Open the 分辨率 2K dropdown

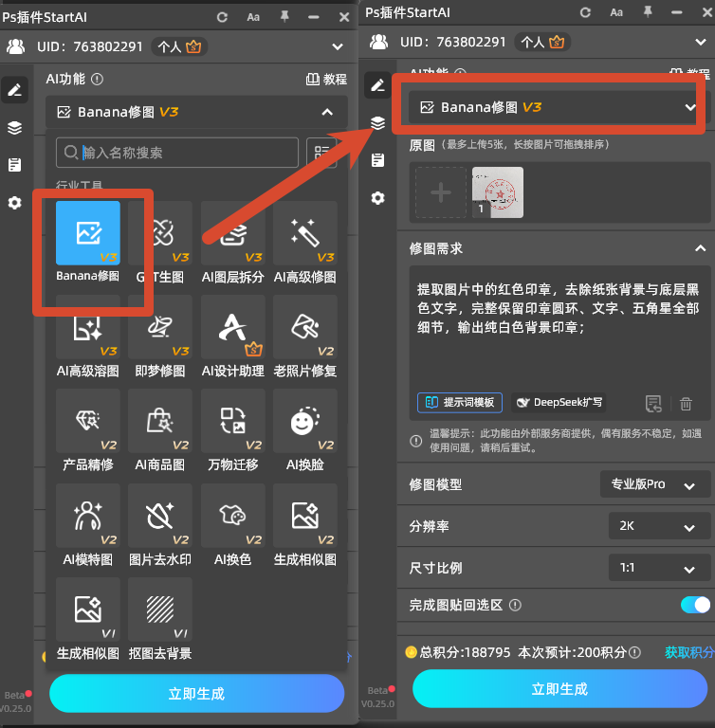click(659, 526)
